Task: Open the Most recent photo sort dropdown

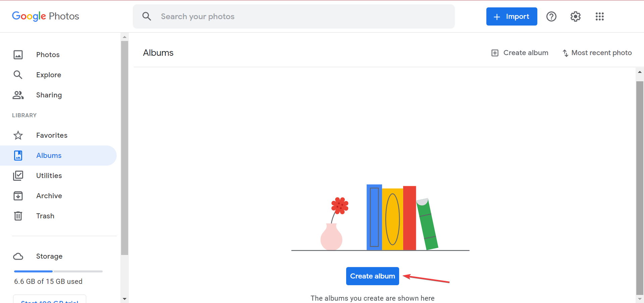Action: (597, 53)
